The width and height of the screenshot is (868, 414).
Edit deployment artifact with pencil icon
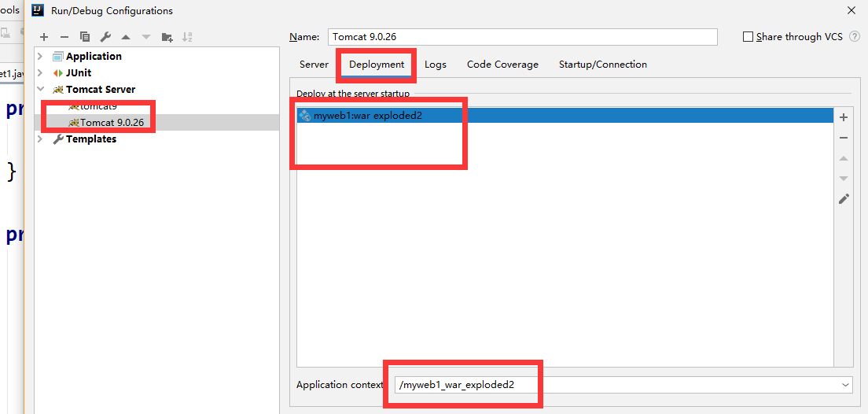coord(844,199)
